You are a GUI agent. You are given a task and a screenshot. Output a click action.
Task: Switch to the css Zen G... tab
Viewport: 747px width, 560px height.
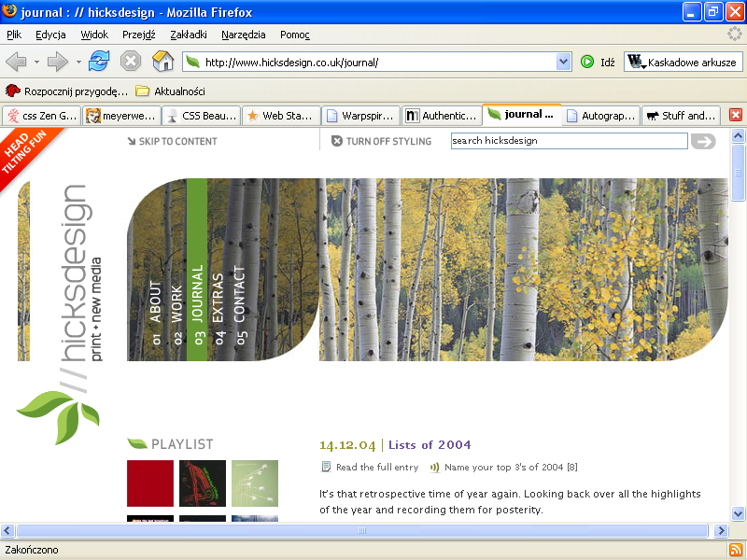[42, 116]
